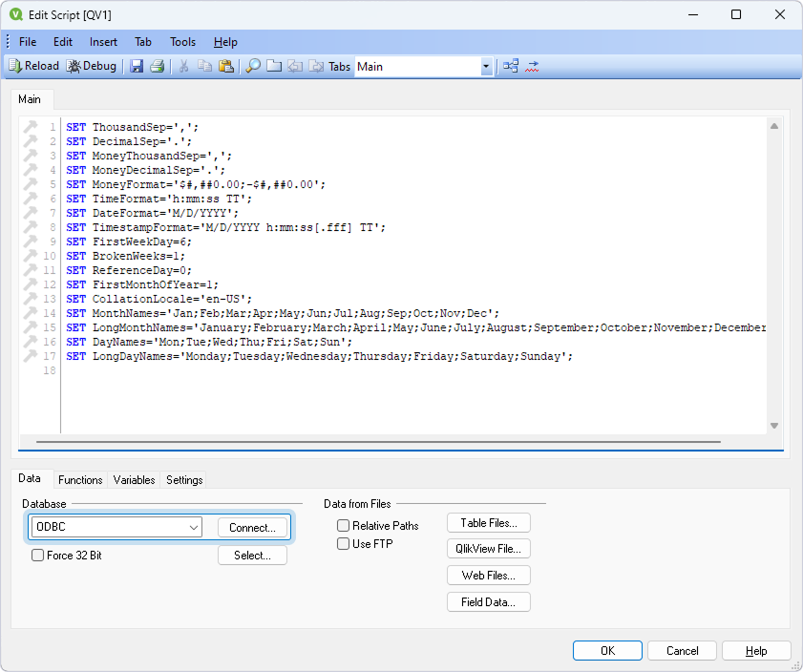Switch to the Variables tab
Image resolution: width=803 pixels, height=672 pixels.
coord(134,480)
